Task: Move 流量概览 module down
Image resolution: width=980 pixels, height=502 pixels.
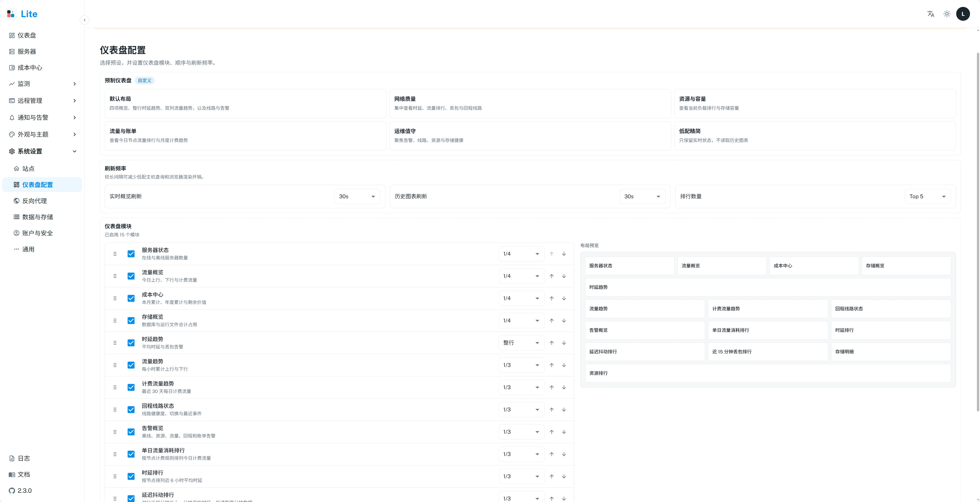Action: (564, 276)
